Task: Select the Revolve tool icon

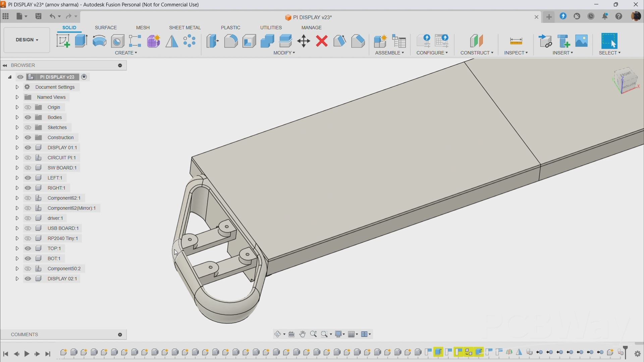Action: click(x=99, y=41)
